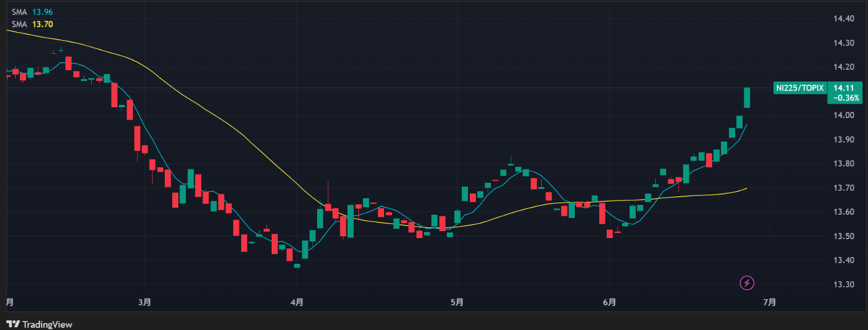
Task: Click the 14.00 price axis label
Action: coord(843,116)
